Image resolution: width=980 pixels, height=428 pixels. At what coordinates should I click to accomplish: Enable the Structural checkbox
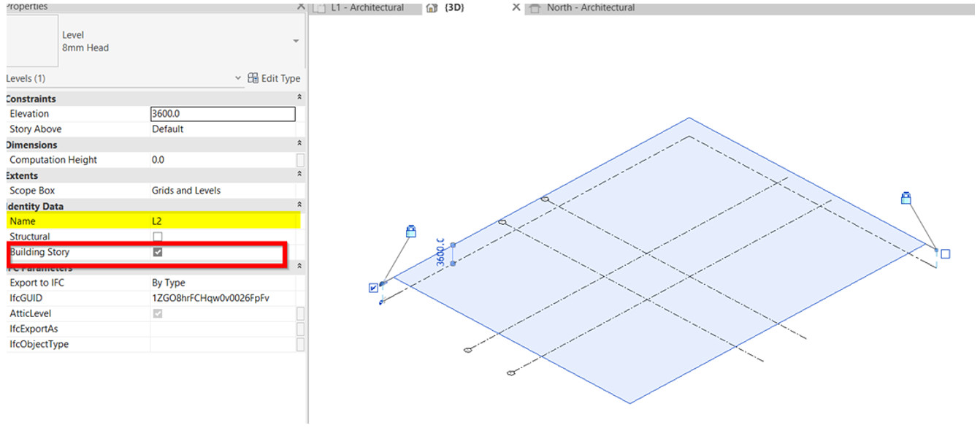tap(157, 237)
